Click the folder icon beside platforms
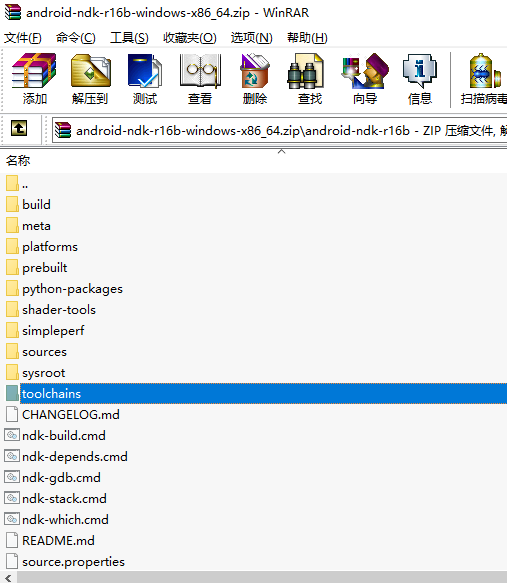Screen dimensions: 507x583 (12, 247)
